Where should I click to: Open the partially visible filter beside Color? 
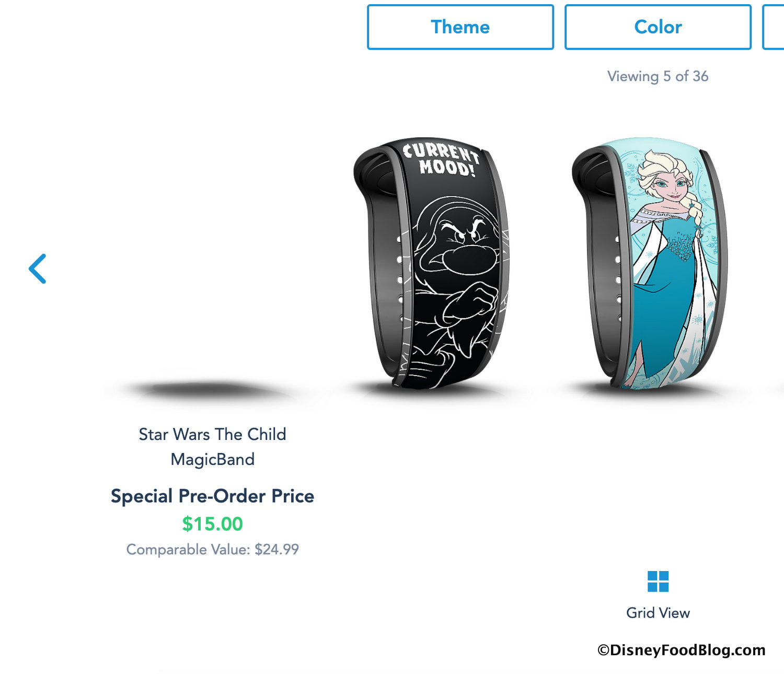point(774,27)
